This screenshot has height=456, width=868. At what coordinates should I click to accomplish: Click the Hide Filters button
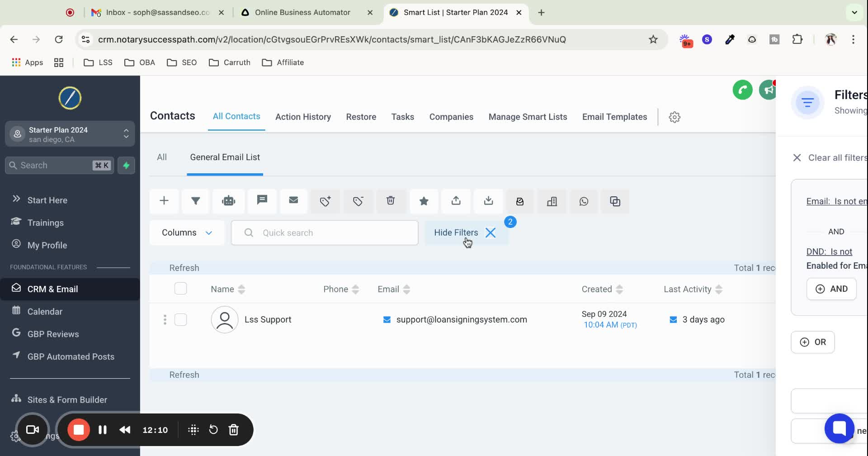pos(466,233)
